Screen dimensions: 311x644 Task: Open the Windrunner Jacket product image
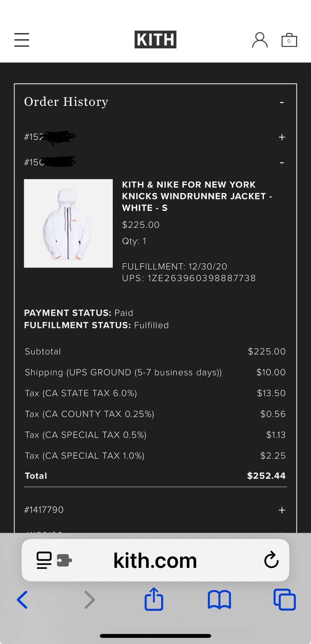pos(68,223)
